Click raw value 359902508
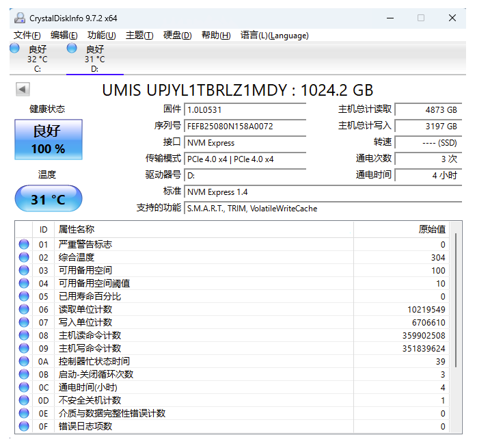This screenshot has width=477, height=448. tap(424, 336)
